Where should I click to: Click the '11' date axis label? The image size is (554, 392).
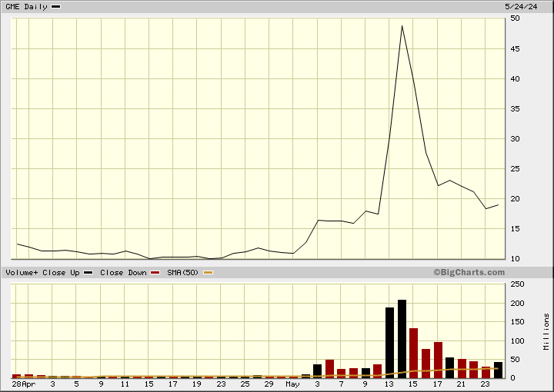pos(125,384)
